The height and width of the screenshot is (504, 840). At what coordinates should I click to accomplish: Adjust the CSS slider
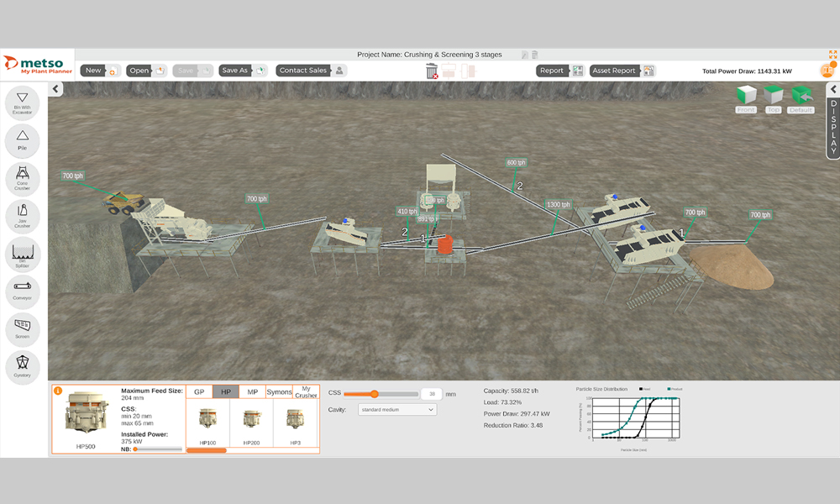(x=375, y=394)
